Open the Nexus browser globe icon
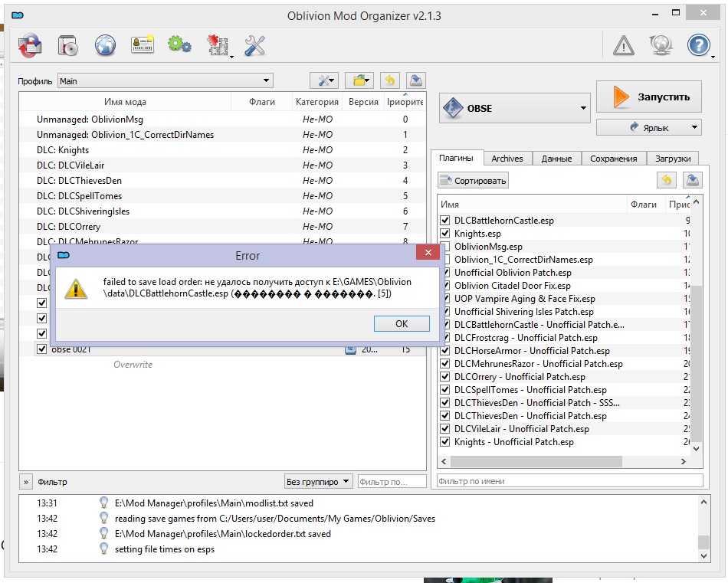728x583 pixels. pyautogui.click(x=105, y=45)
